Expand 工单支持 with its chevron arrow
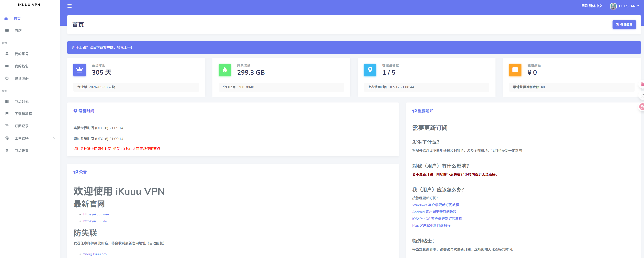This screenshot has height=258, width=644. point(54,138)
